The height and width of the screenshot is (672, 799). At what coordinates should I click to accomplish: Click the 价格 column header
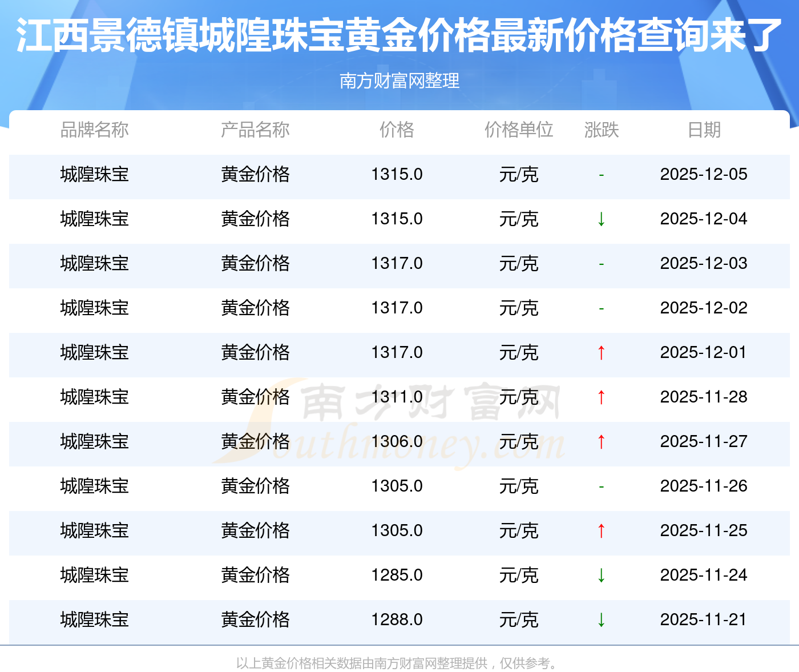397,130
